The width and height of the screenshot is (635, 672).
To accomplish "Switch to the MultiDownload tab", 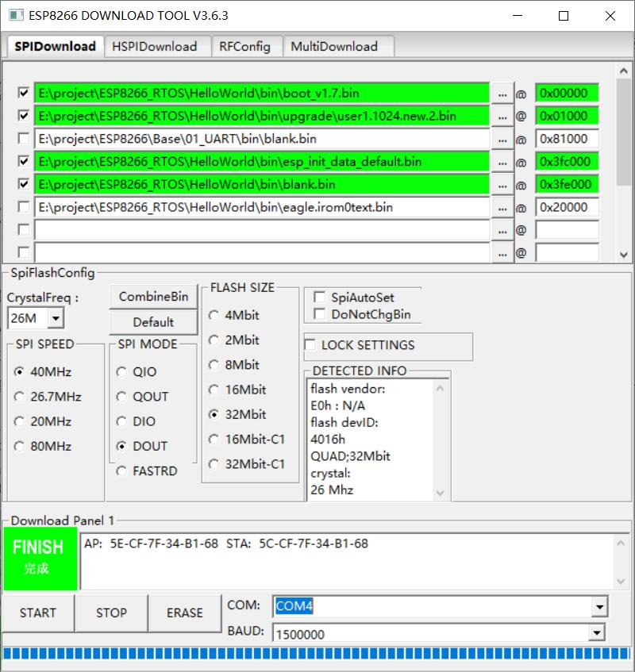I will click(x=339, y=46).
